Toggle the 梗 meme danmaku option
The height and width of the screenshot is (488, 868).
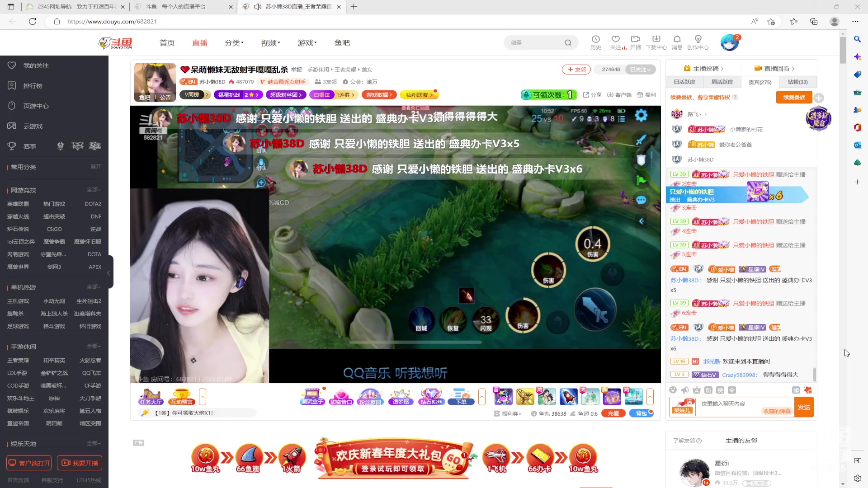click(x=720, y=389)
